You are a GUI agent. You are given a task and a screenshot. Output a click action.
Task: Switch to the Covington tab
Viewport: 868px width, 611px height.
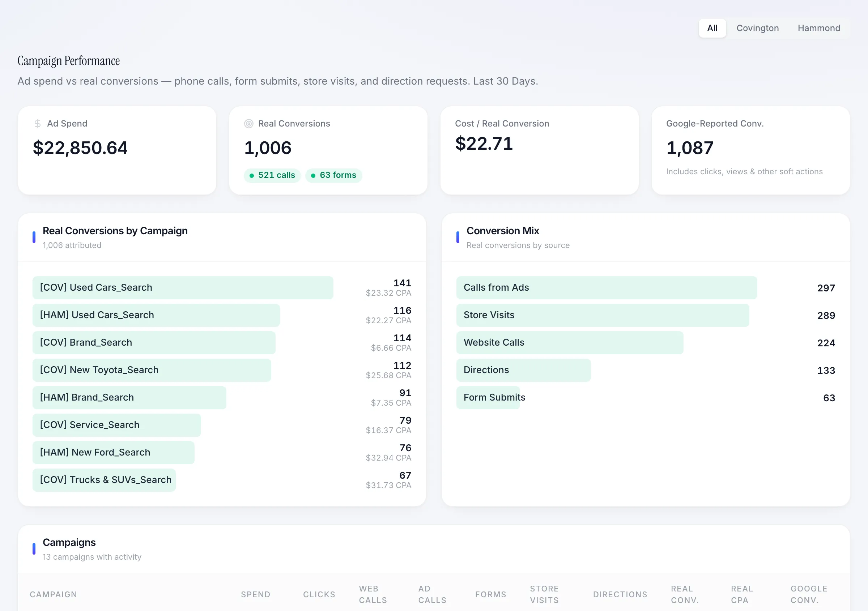click(x=757, y=28)
